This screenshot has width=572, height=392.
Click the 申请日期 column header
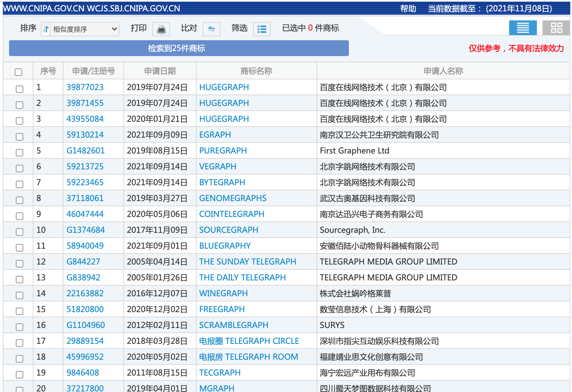pos(160,71)
